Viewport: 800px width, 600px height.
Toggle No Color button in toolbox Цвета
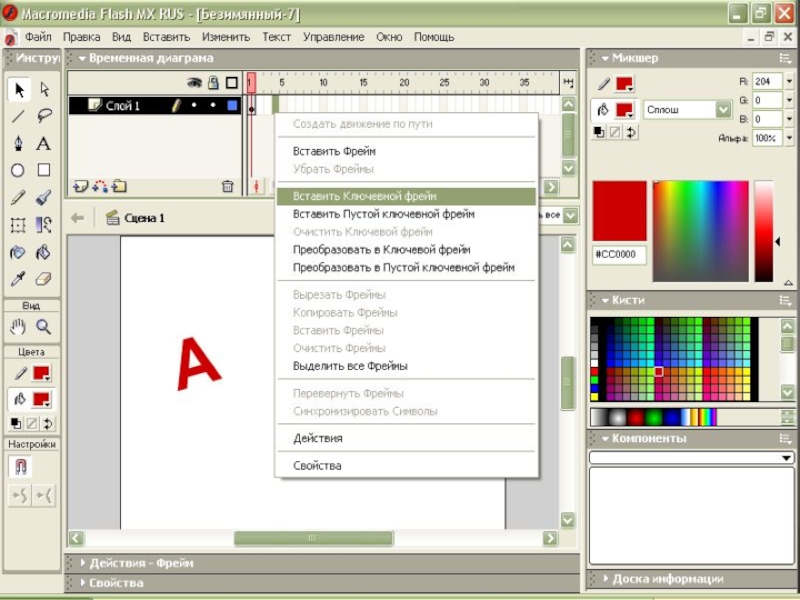point(32,423)
